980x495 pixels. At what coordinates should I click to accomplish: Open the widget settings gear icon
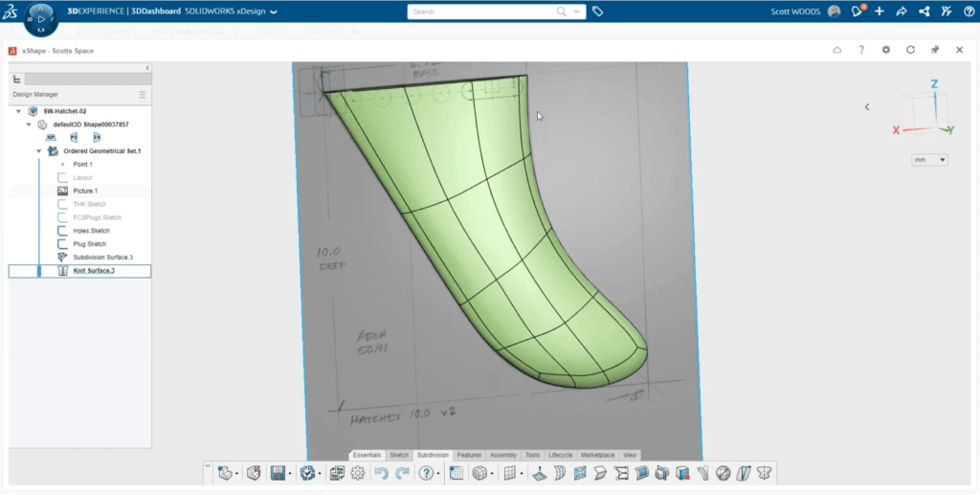tap(886, 50)
